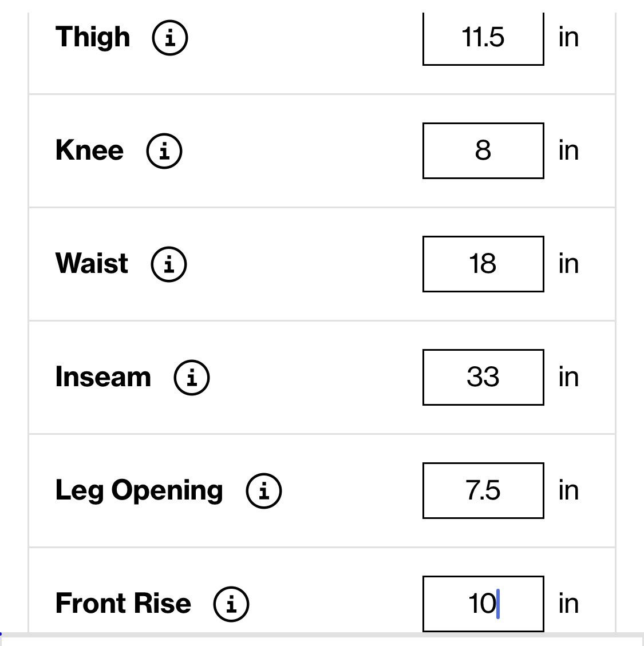Click the Waist label text

point(92,263)
